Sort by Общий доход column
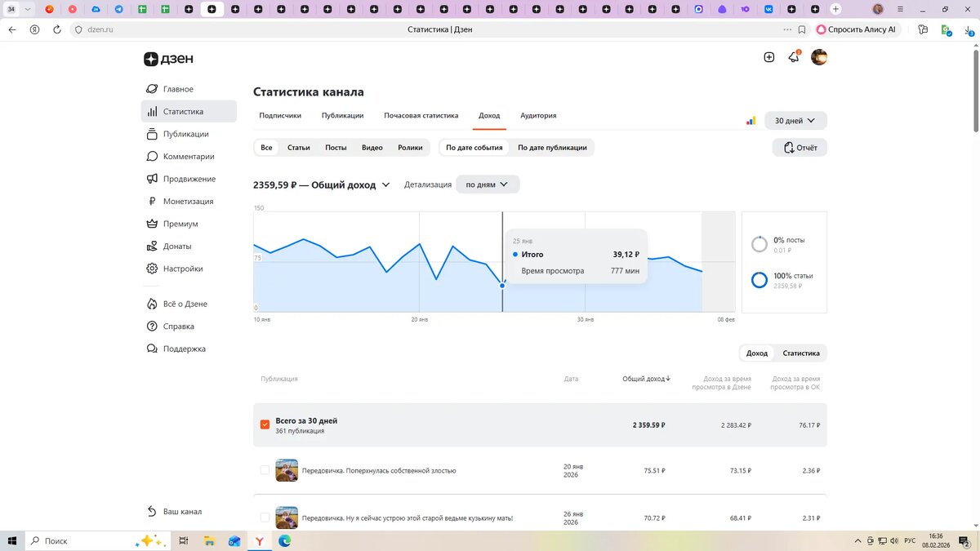 [647, 379]
